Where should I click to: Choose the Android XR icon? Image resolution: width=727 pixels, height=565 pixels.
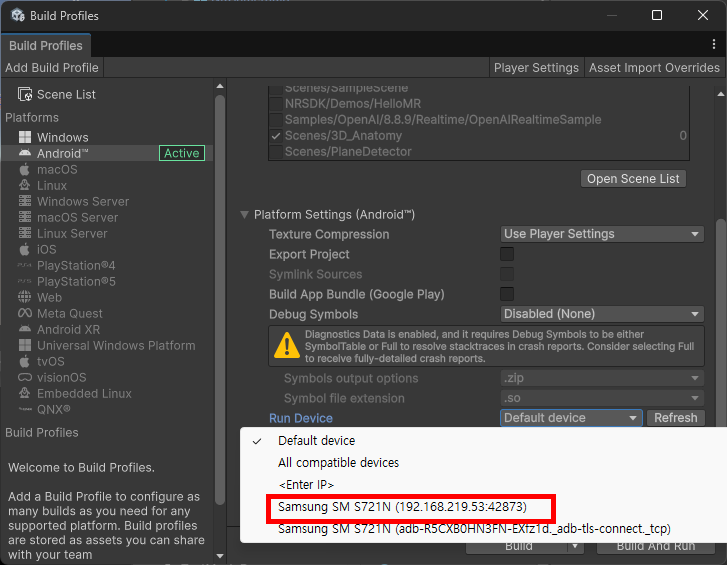(25, 329)
